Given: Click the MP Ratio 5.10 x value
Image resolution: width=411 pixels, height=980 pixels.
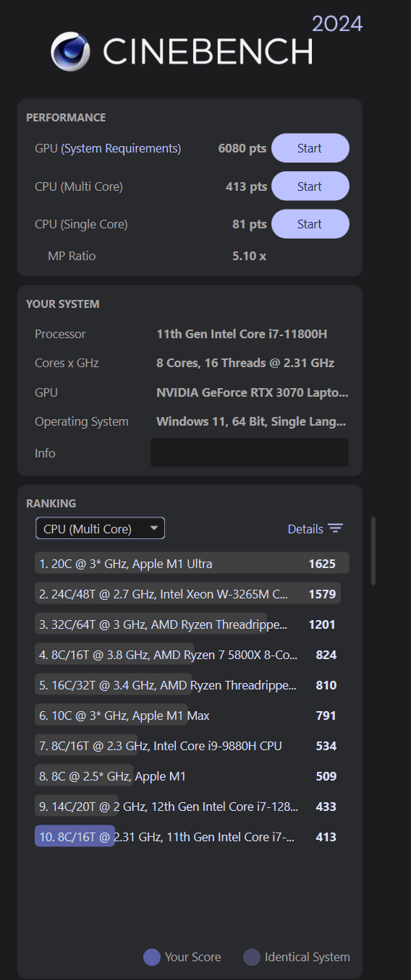Looking at the screenshot, I should coord(249,256).
